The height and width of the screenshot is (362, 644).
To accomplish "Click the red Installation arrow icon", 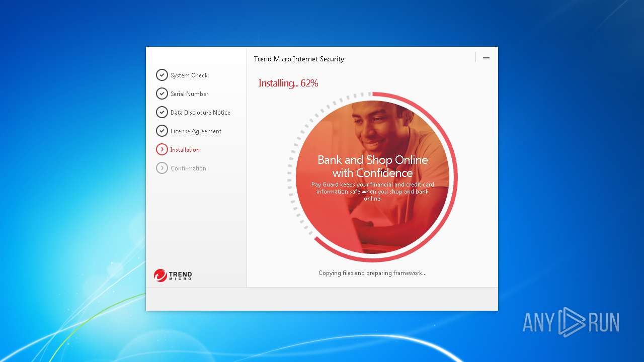I will 162,149.
